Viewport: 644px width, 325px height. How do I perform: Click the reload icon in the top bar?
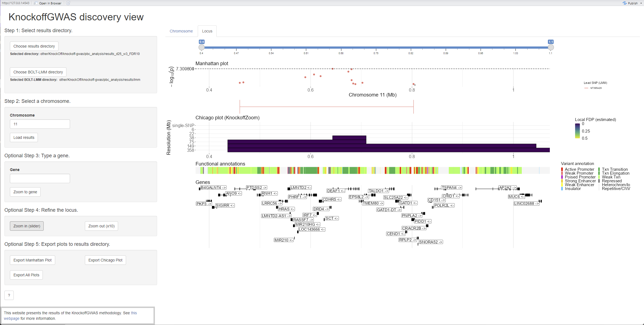(x=68, y=3)
